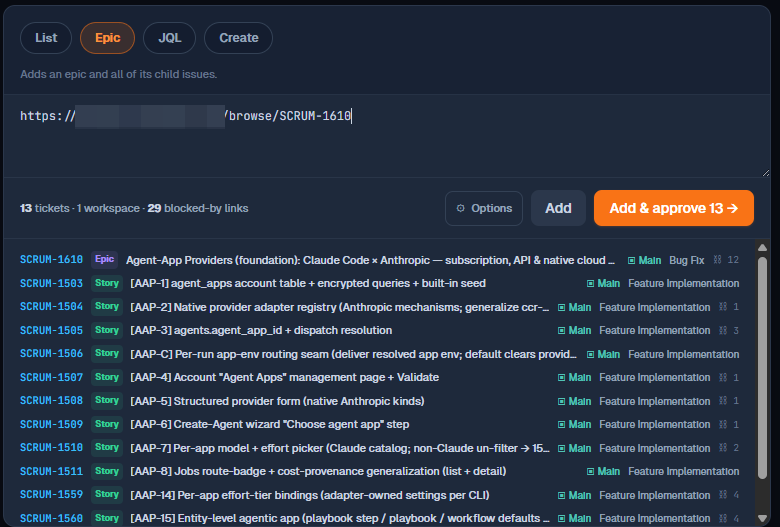Open ticket link SCRUM-1505
This screenshot has width=780, height=527.
[51, 330]
